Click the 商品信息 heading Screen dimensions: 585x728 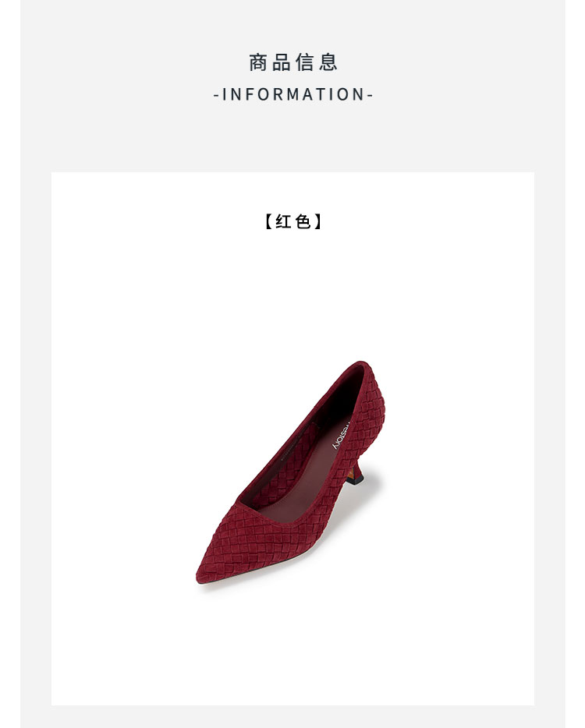pyautogui.click(x=292, y=62)
